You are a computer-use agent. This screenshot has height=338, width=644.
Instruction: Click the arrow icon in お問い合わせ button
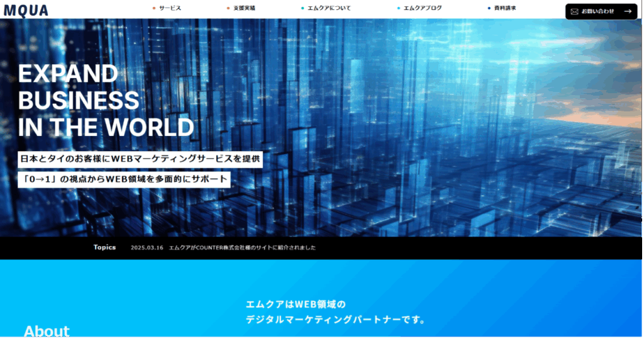click(628, 11)
